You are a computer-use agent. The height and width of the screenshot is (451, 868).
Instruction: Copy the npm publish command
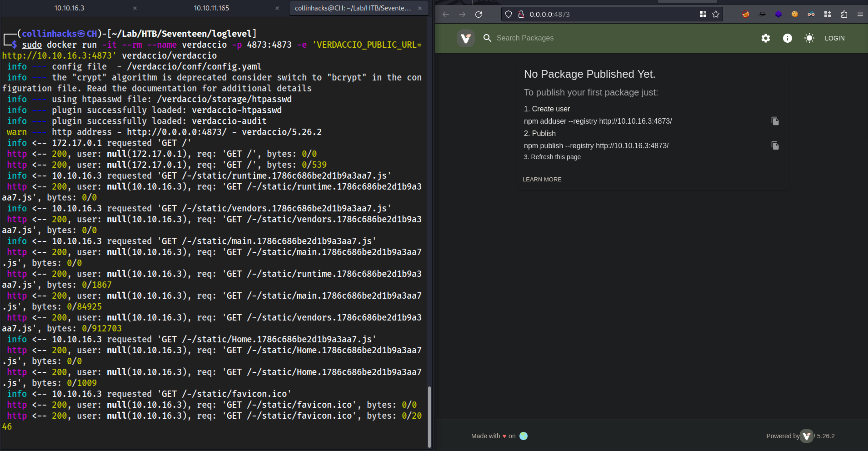click(x=775, y=145)
